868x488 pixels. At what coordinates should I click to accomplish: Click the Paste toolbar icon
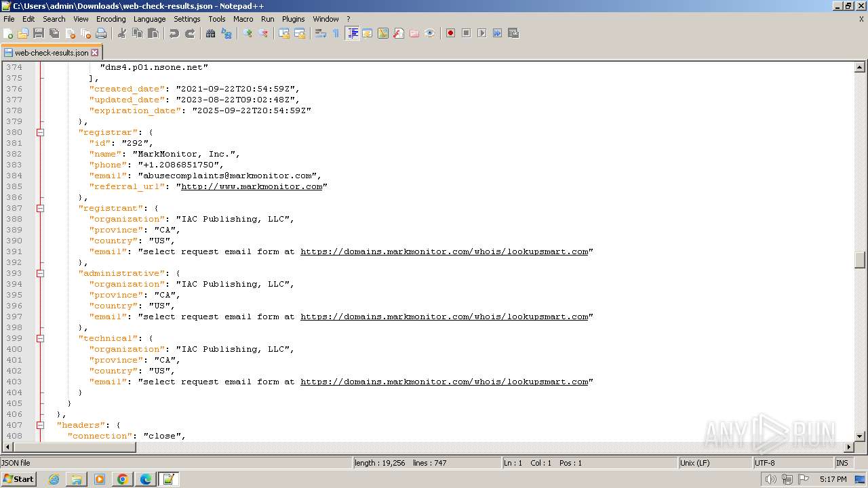[x=153, y=33]
